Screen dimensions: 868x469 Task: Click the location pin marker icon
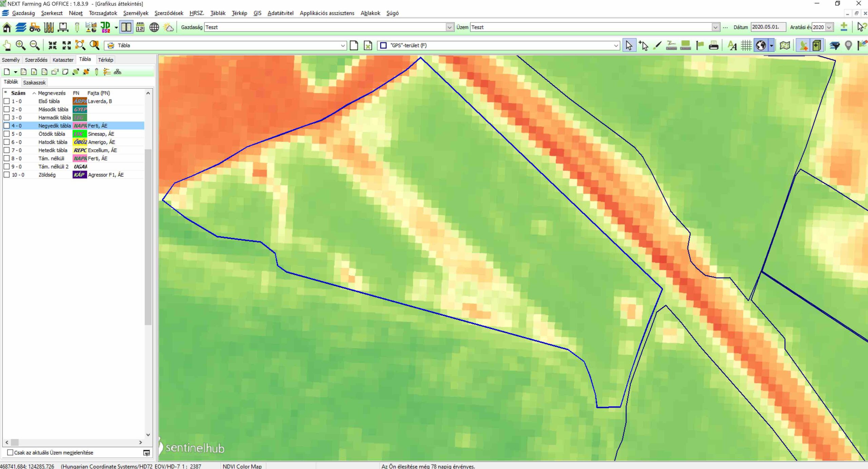[848, 45]
